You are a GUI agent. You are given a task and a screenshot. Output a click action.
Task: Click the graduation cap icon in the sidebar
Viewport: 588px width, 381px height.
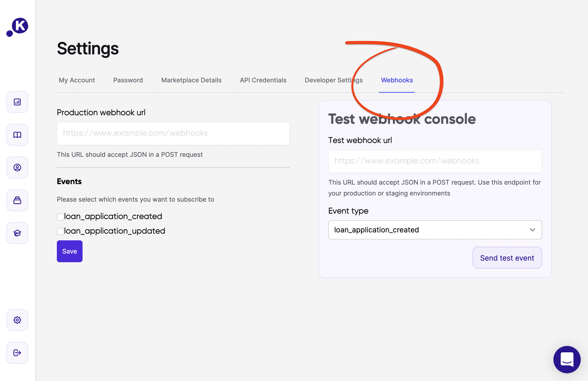[x=17, y=233]
